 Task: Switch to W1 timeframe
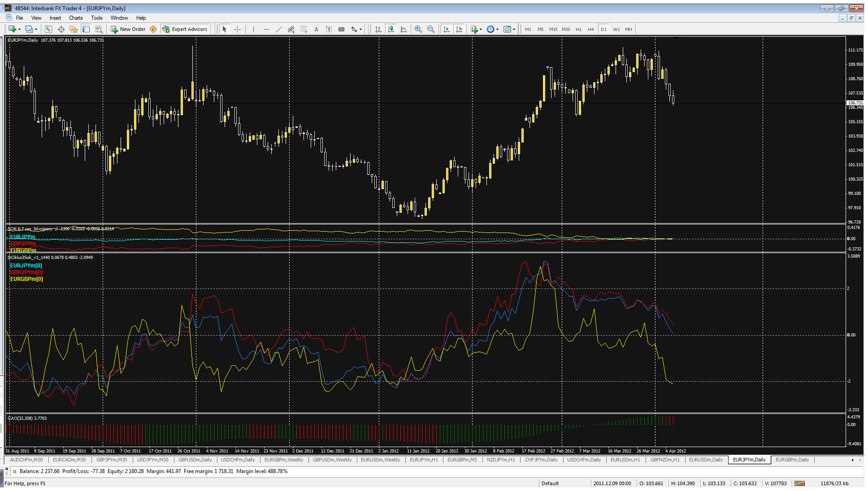[616, 29]
